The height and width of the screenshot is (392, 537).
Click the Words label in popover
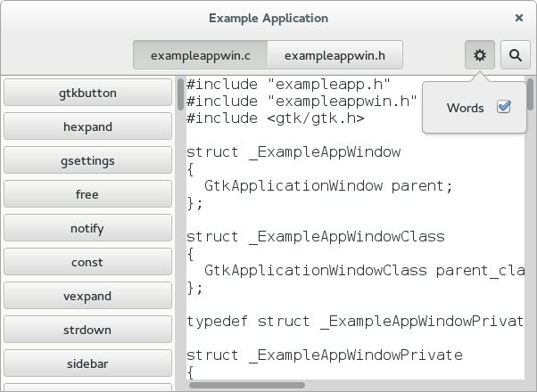465,108
